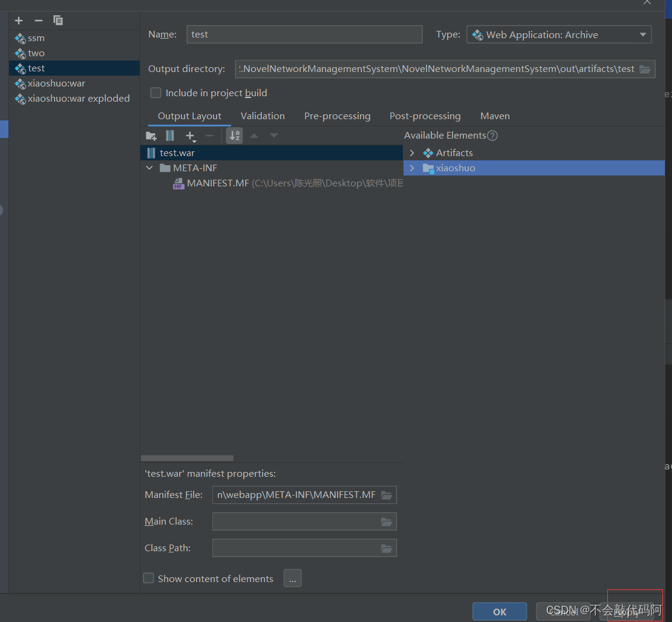Open help icon next to Available Elements
This screenshot has width=672, height=622.
492,136
